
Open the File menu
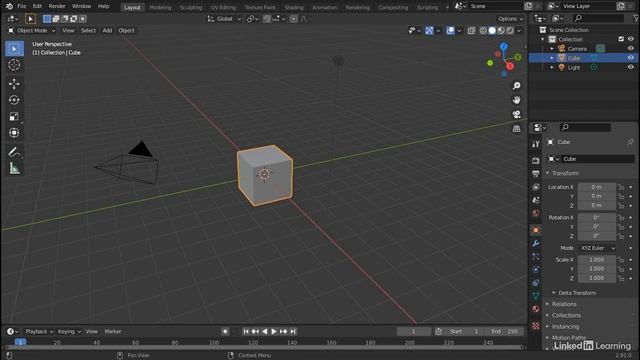point(22,6)
